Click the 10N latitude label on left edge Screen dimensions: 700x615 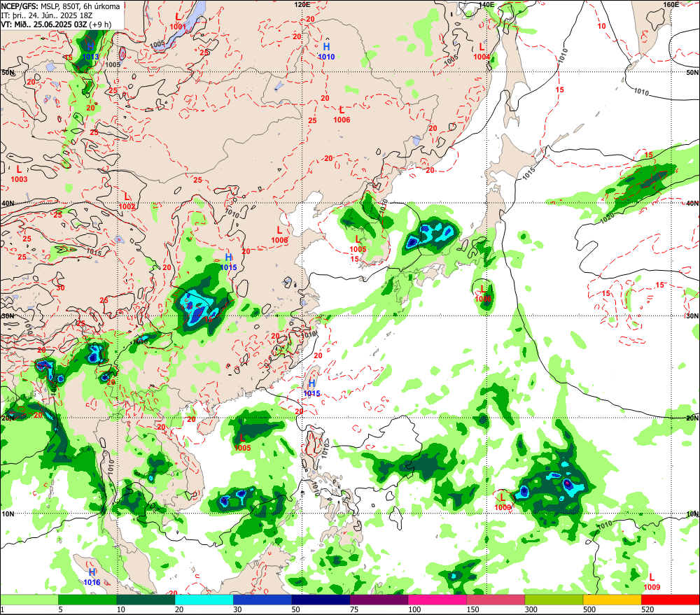(8, 514)
